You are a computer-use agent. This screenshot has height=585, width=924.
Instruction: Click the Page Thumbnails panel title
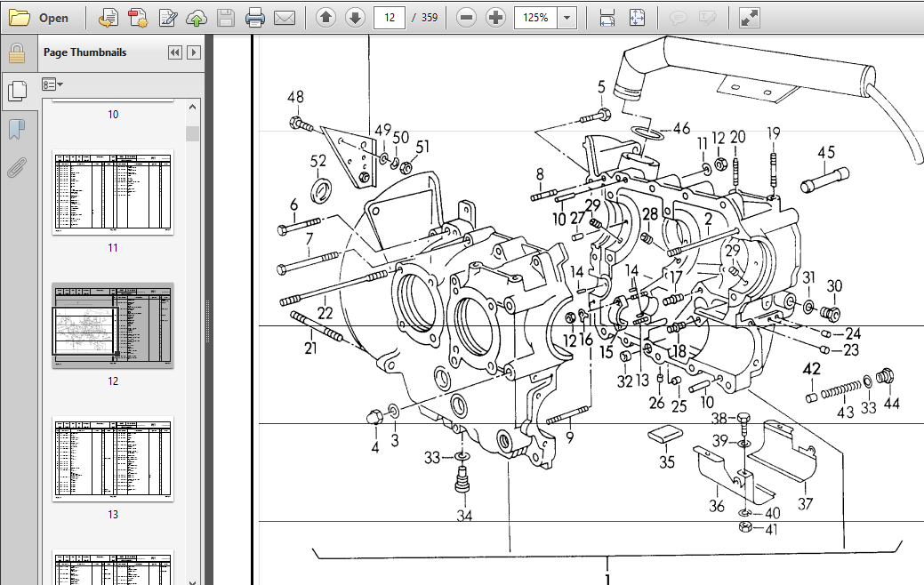coord(84,52)
